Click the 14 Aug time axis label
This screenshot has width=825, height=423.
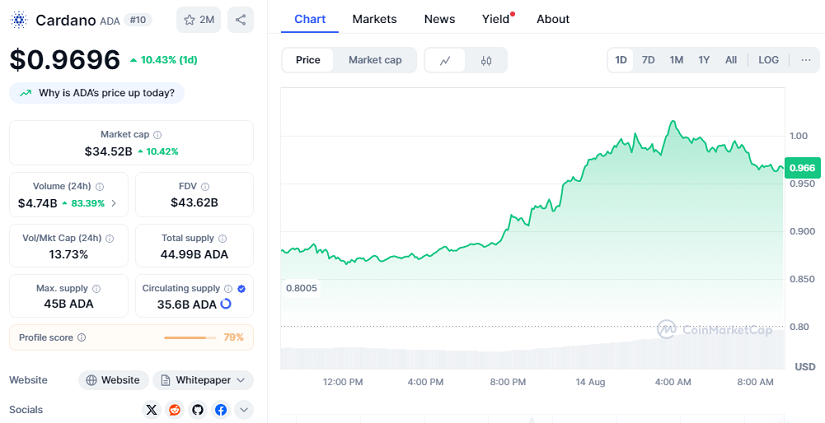(x=590, y=382)
